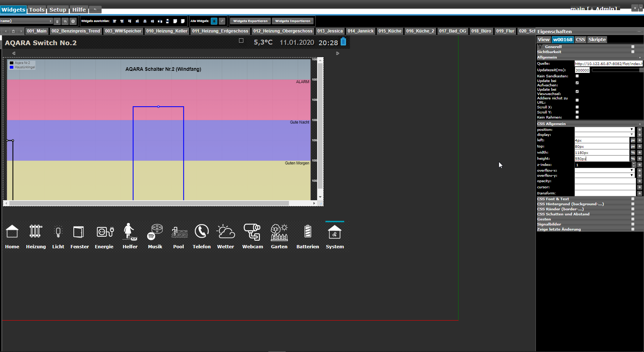Screen dimensions: 644x352
Task: Tick the Sichtbarkeit section checkbox
Action: point(633,52)
